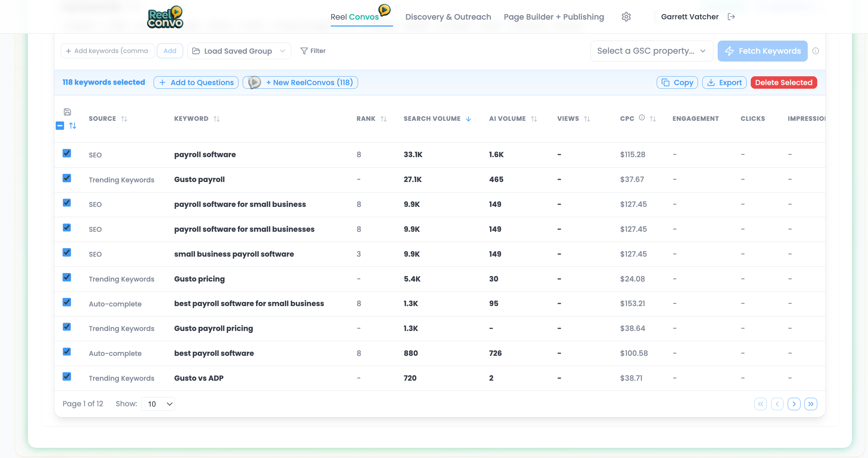Go to next page arrow icon
Image resolution: width=868 pixels, height=458 pixels.
794,404
